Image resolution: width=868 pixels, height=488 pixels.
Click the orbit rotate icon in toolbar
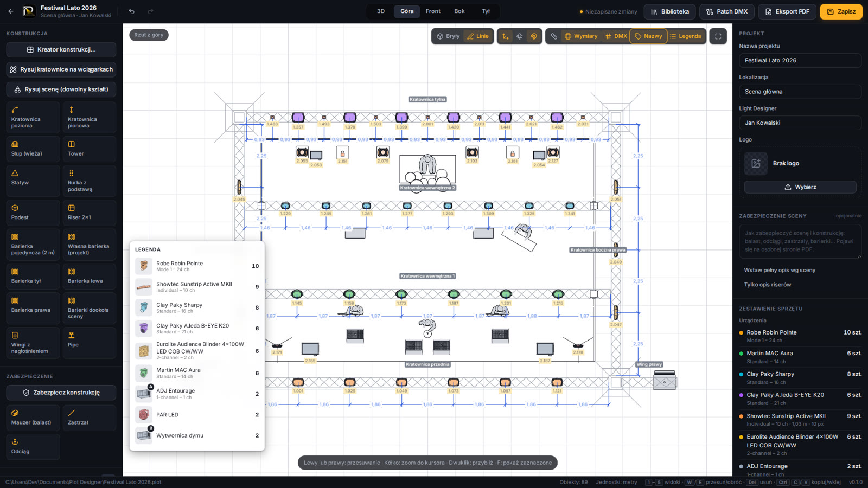[519, 36]
